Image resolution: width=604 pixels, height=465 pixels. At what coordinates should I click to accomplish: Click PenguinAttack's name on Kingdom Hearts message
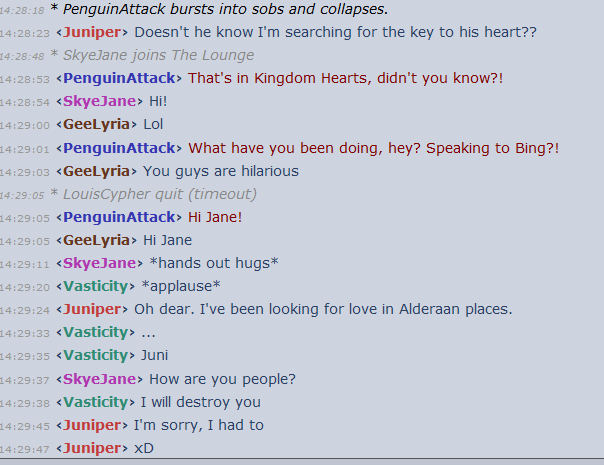click(x=119, y=78)
